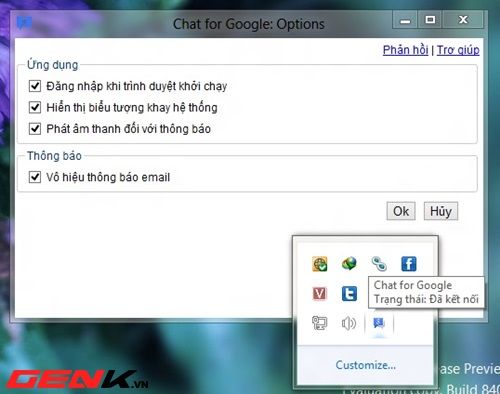Click the Hủy cancel button
This screenshot has height=394, width=500.
[x=441, y=211]
